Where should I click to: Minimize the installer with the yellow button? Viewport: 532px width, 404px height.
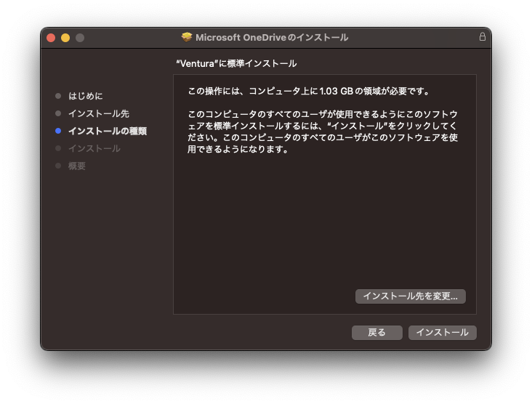[x=65, y=38]
